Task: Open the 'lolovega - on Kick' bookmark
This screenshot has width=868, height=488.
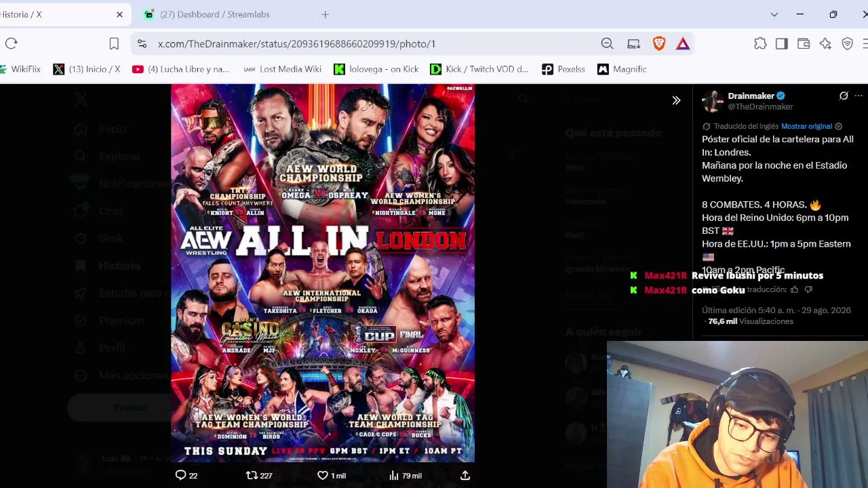Action: [x=376, y=69]
